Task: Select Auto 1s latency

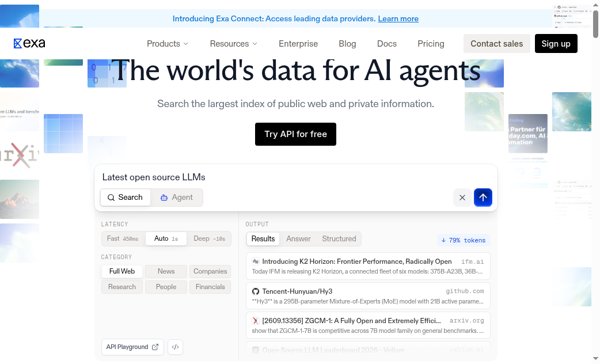Action: pyautogui.click(x=166, y=239)
